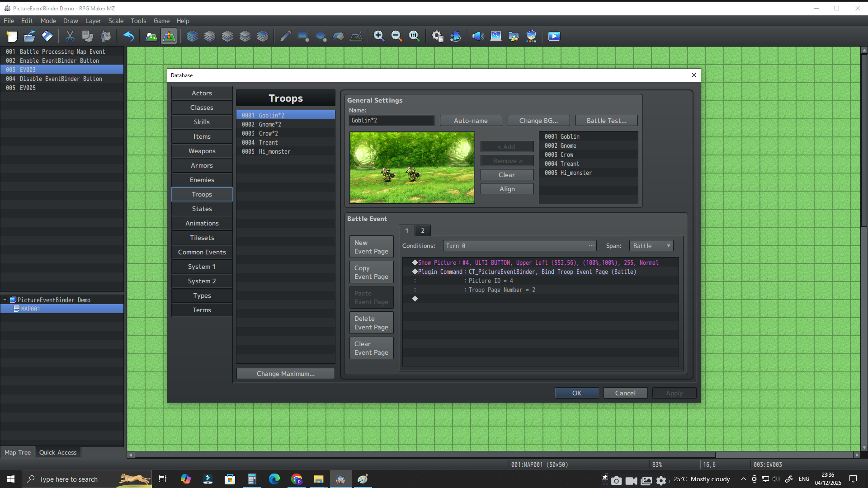Open the Common Events database tab
This screenshot has width=868, height=488.
(202, 252)
